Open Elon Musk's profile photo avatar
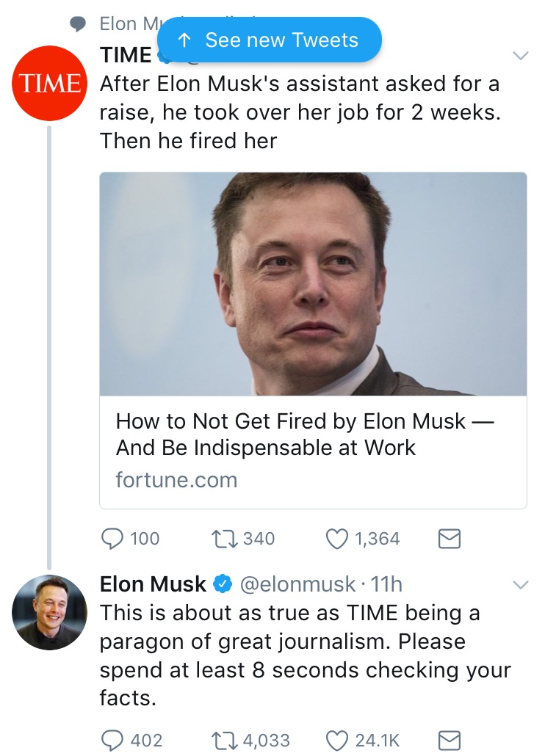The image size is (545, 756). [x=49, y=612]
